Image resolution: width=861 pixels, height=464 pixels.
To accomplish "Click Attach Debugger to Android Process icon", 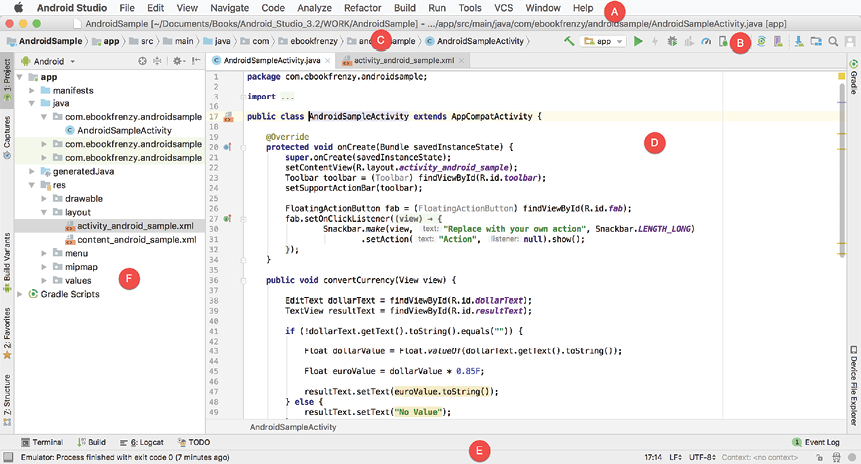I will pyautogui.click(x=723, y=41).
